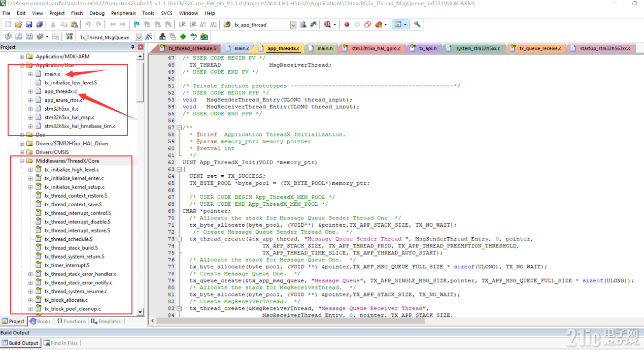Expand the Drivers/CMSIS folder
Viewport: 644px width, 350px height.
click(x=22, y=152)
